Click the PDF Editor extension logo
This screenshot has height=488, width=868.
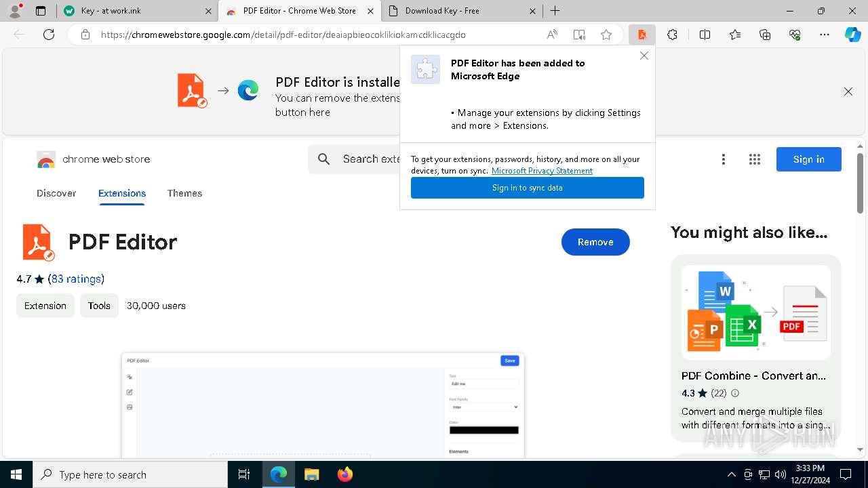click(38, 242)
